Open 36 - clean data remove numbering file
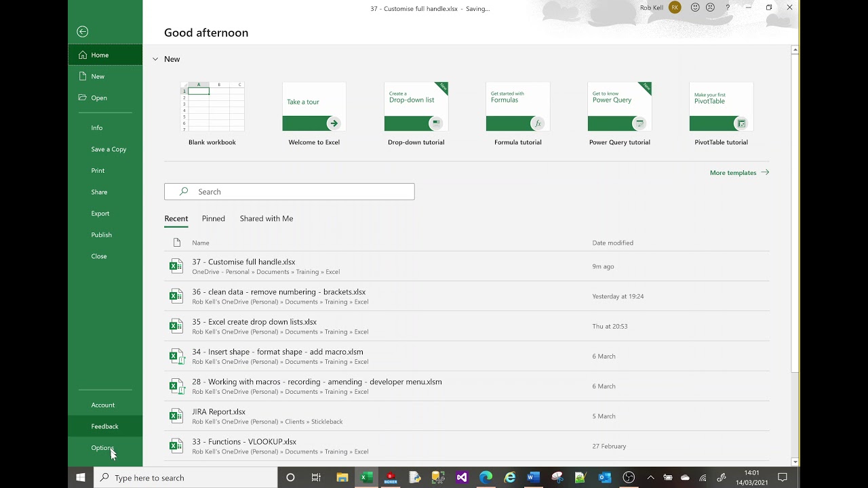Screen dimensions: 868x488 click(x=467, y=296)
